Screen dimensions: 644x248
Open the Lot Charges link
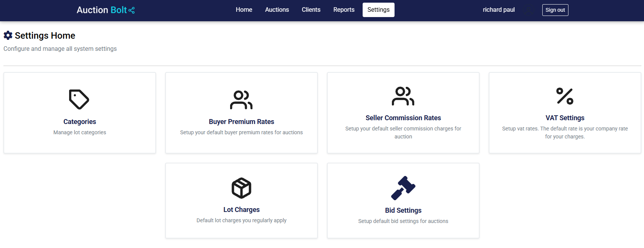(x=241, y=210)
